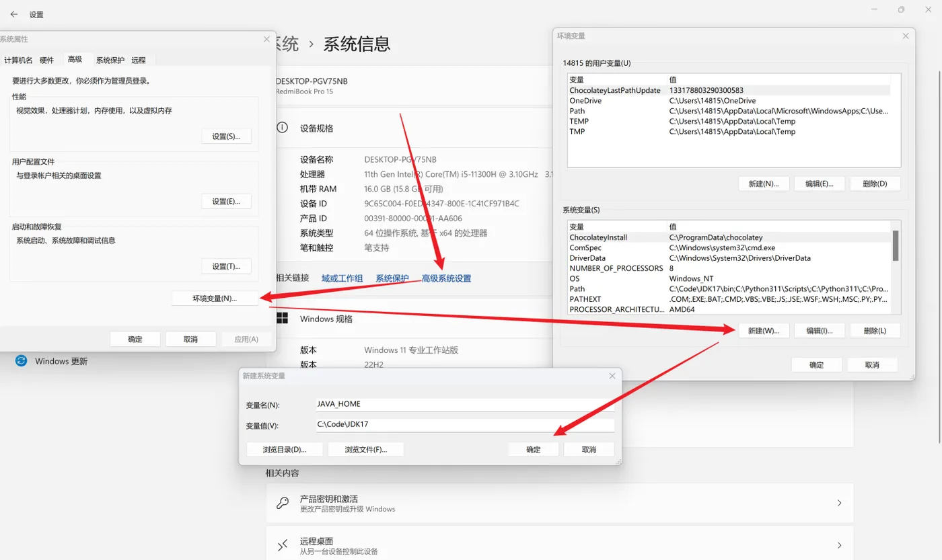This screenshot has width=942, height=560.
Task: Select OS system variable row
Action: pyautogui.click(x=729, y=279)
